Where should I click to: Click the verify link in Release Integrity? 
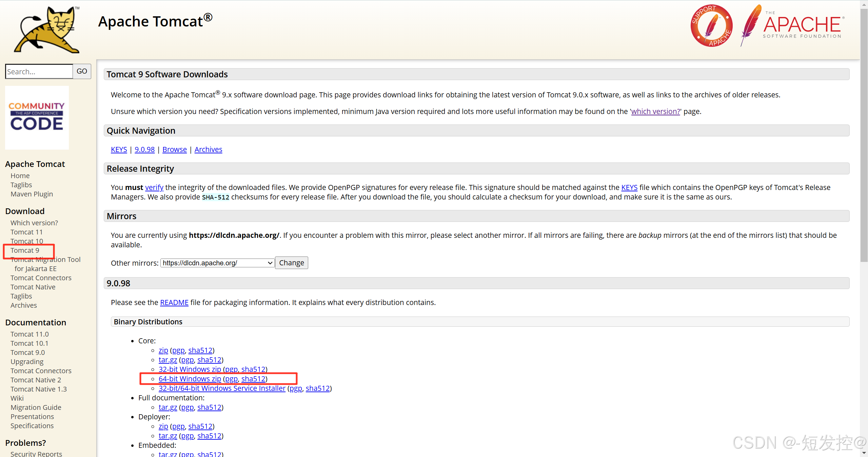click(x=154, y=187)
